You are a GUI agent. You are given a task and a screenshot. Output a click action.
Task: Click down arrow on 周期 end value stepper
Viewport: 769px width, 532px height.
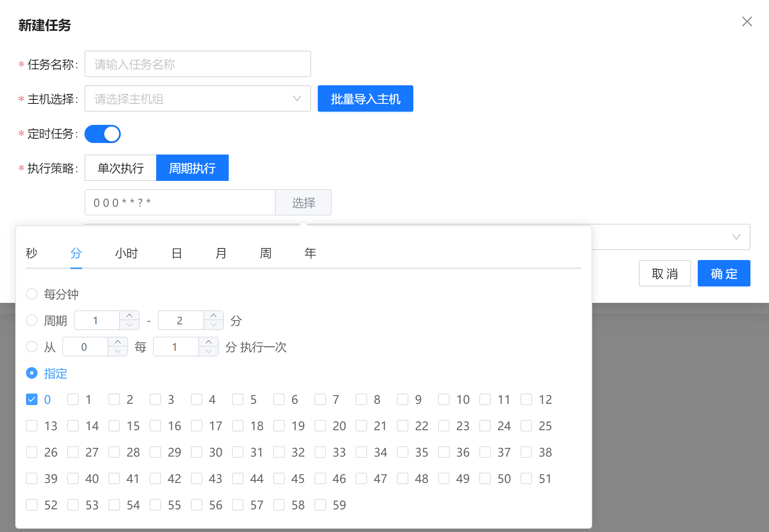click(x=213, y=325)
